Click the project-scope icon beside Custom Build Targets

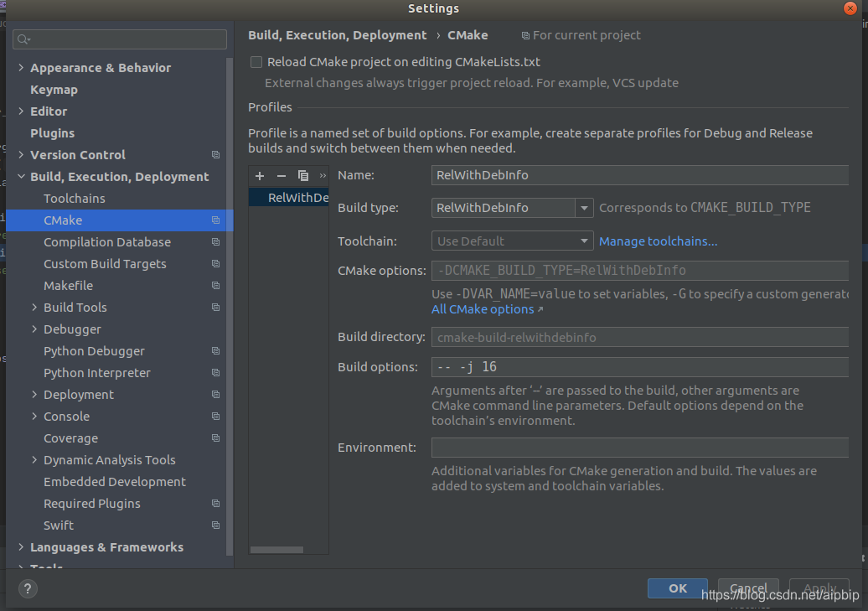coord(216,264)
